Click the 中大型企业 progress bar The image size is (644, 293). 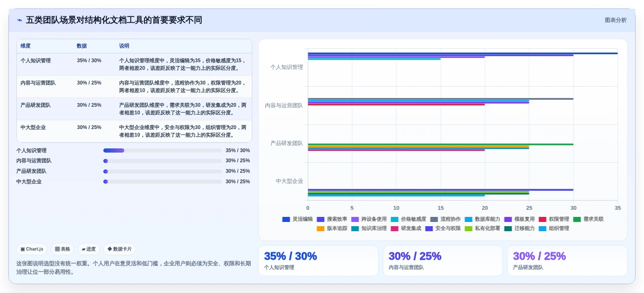click(162, 182)
